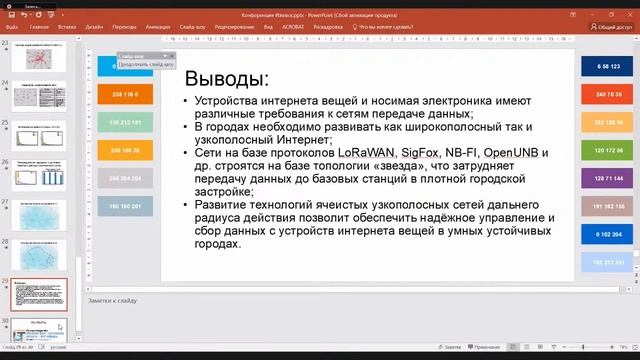The width and height of the screenshot is (640, 360).
Task: Switch to the Главная ribbon tab
Action: click(x=39, y=27)
